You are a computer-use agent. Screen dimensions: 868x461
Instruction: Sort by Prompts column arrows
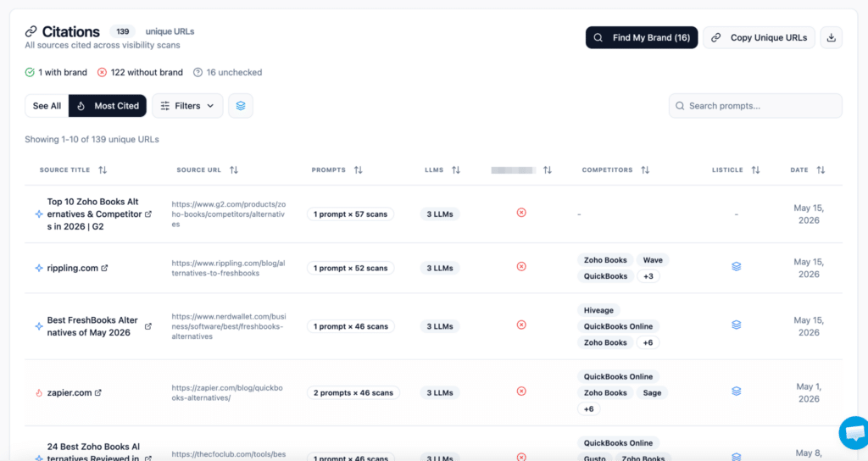[x=359, y=169]
